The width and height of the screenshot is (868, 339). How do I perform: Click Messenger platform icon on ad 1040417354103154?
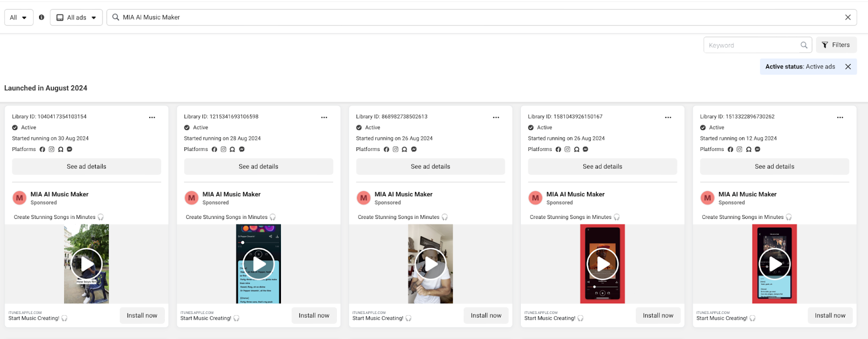(69, 149)
